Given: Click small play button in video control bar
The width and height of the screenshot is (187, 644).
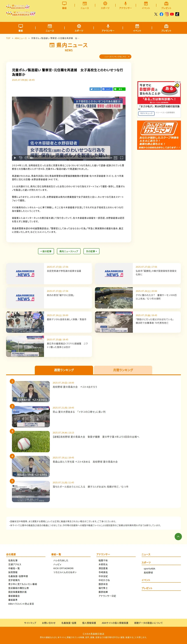Looking at the screenshot, I should 15,158.
